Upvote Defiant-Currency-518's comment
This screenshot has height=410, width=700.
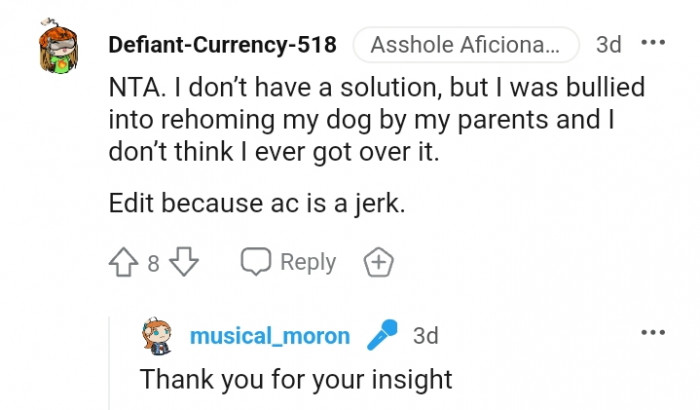123,263
